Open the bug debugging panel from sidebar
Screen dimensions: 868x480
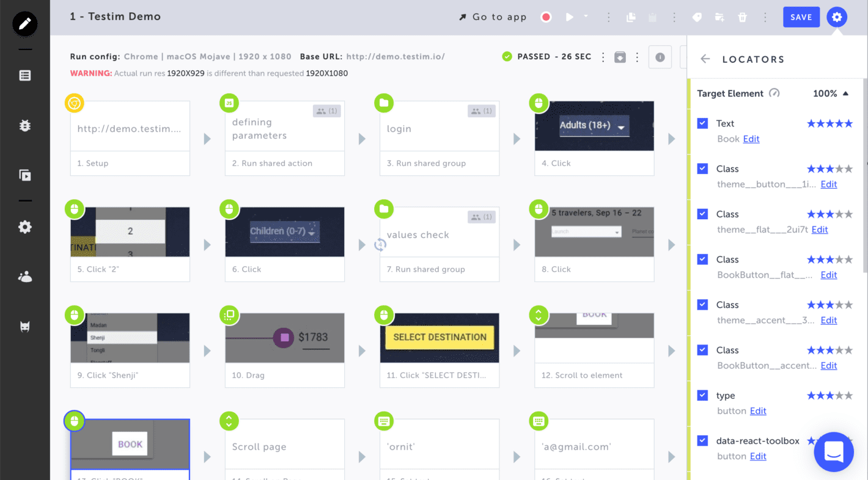[24, 125]
